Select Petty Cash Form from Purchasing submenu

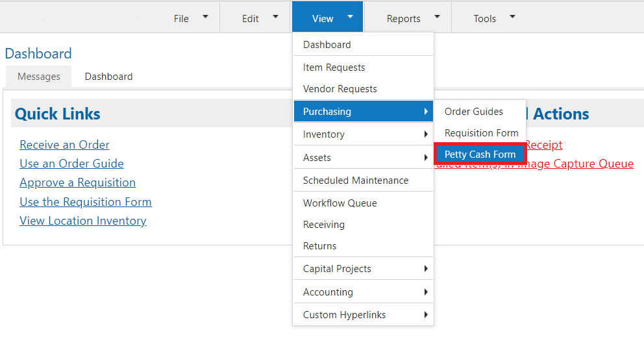[480, 155]
